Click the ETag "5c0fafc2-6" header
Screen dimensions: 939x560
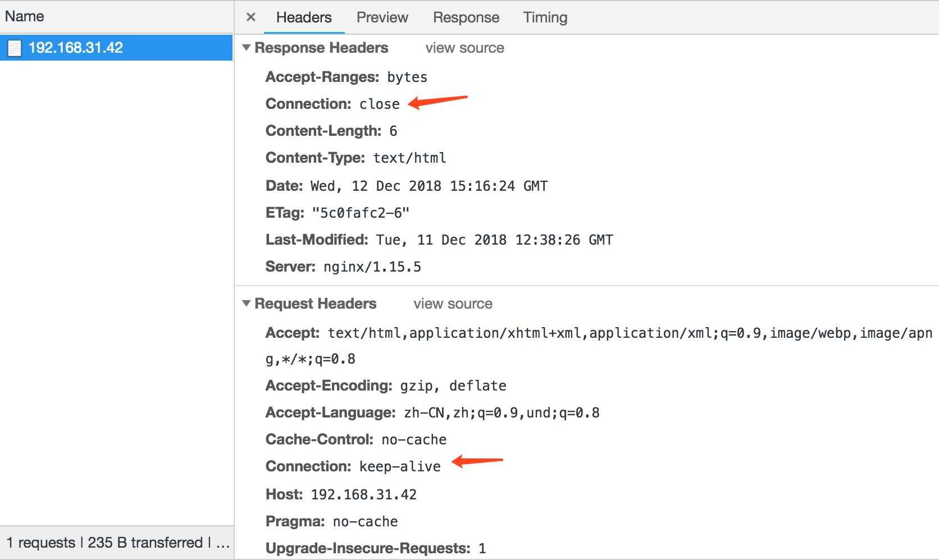click(338, 213)
